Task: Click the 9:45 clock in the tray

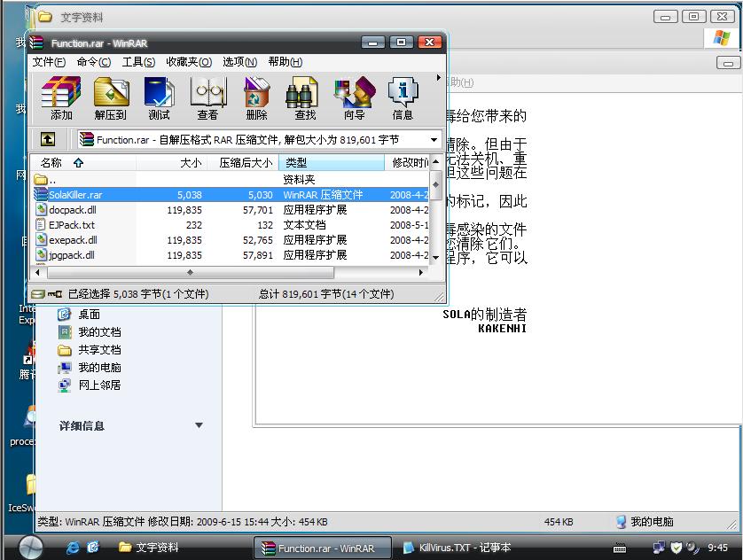Action: [718, 548]
